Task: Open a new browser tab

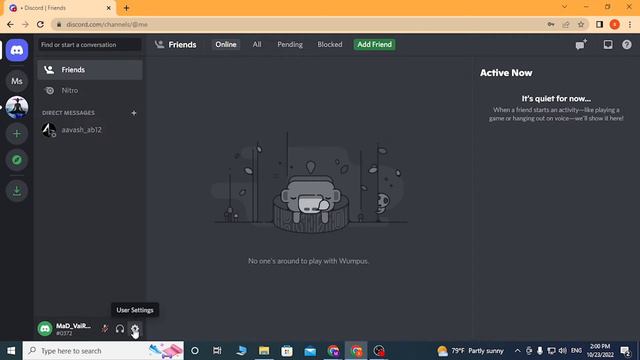Action: click(126, 8)
